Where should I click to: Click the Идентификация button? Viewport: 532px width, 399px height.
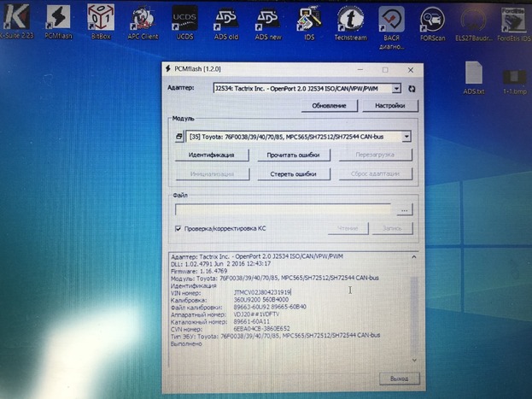[212, 155]
